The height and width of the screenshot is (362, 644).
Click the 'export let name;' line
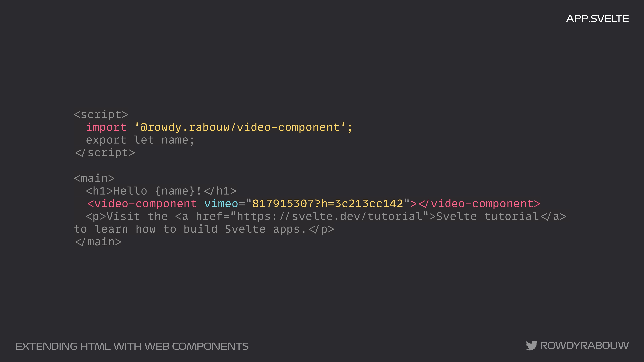click(x=140, y=140)
